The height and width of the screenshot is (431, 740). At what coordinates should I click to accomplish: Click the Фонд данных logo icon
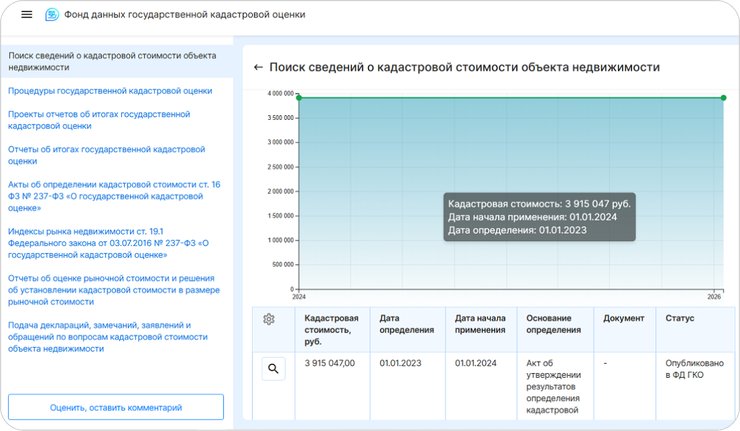[x=52, y=15]
